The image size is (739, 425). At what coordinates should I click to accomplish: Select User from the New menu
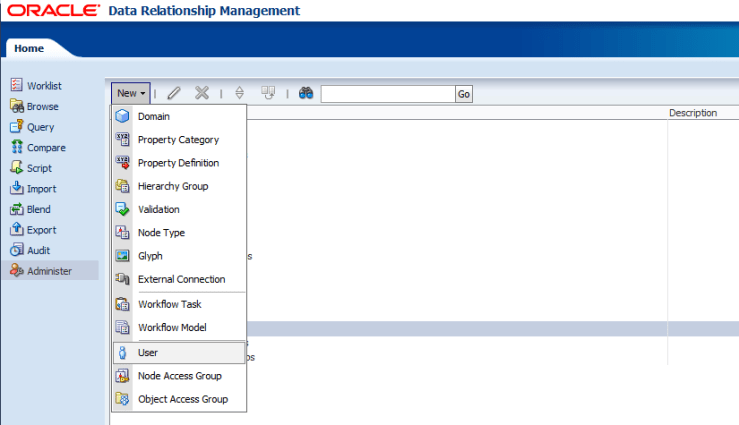148,353
